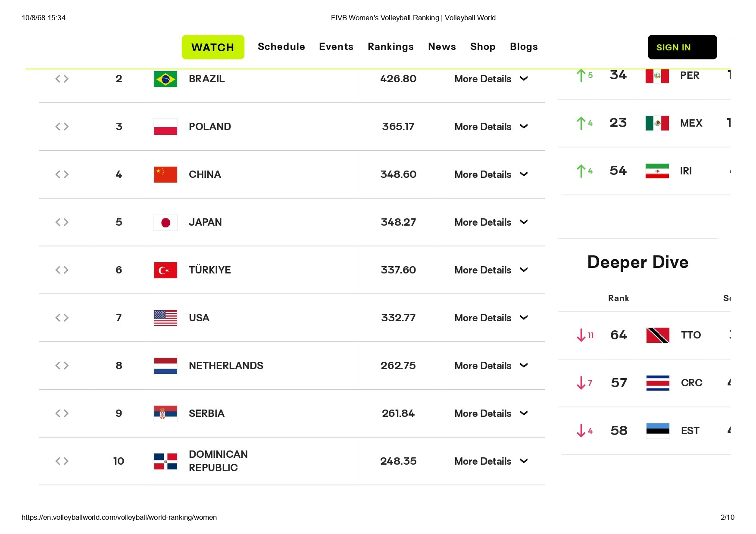Click the pink rank-down arrow beside CRC

(x=581, y=383)
